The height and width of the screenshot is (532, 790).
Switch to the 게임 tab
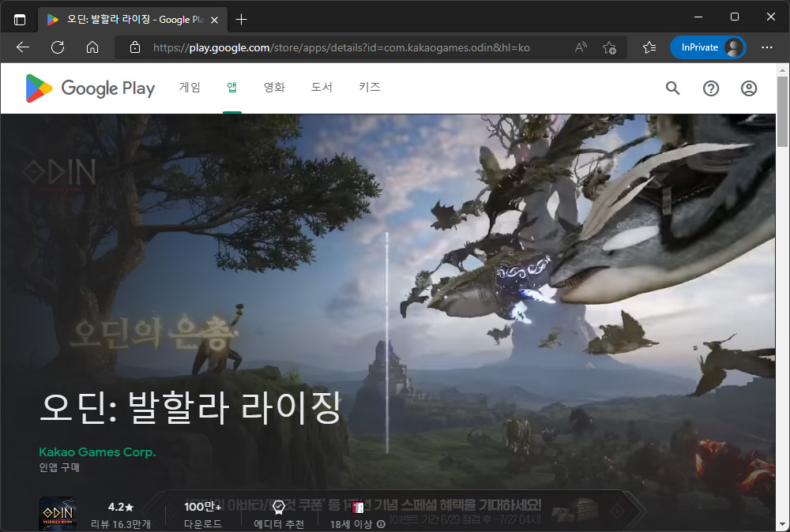click(190, 87)
